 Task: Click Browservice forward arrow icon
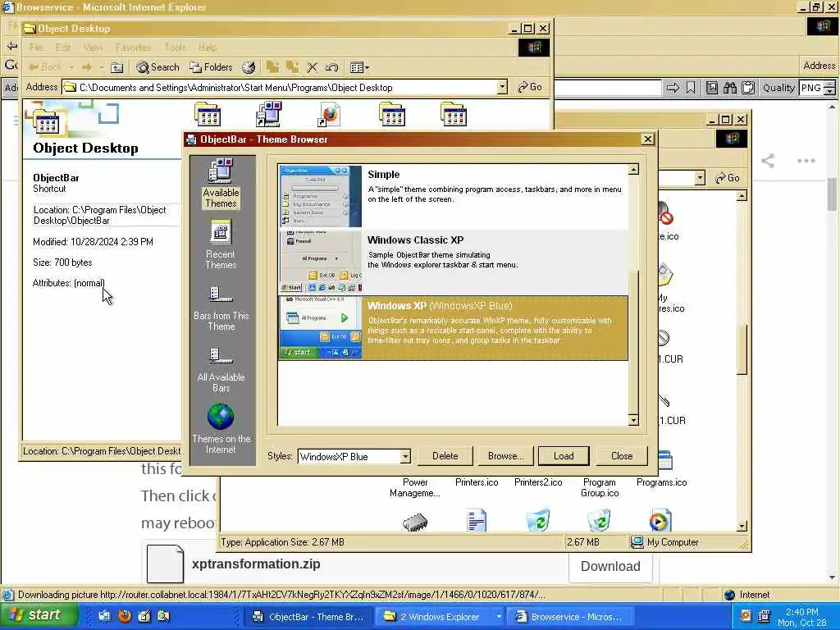click(673, 88)
